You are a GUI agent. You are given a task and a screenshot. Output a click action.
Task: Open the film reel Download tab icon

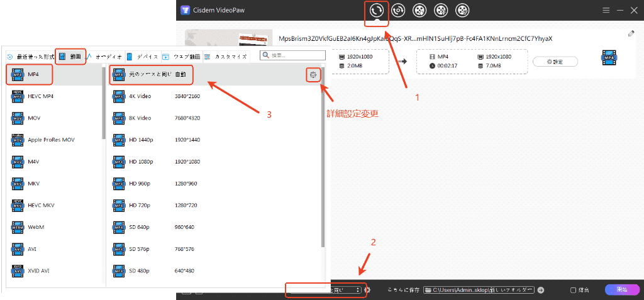[419, 10]
